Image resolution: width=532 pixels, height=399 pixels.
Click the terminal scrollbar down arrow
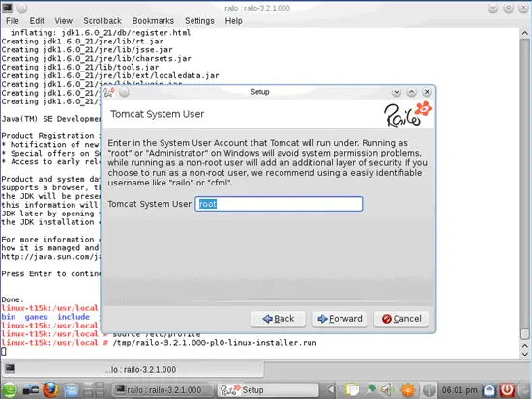click(x=524, y=354)
